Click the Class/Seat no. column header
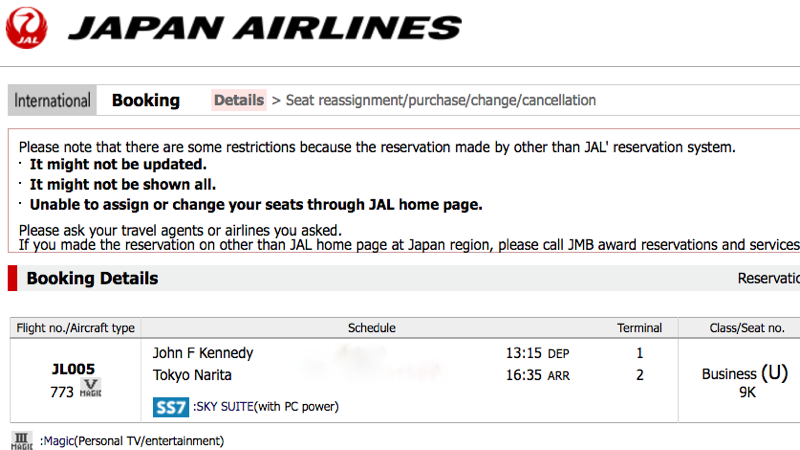 (747, 328)
